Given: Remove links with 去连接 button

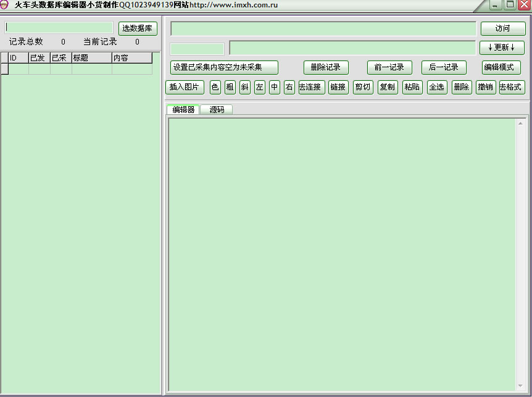Looking at the screenshot, I should [311, 88].
